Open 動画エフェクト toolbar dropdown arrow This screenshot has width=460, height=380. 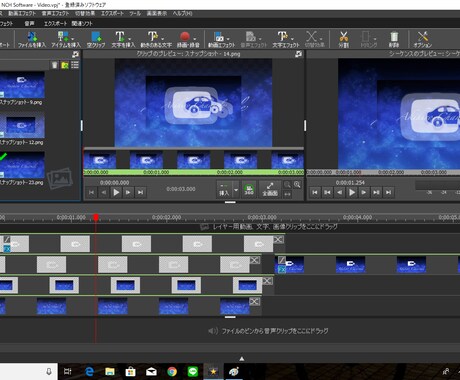pos(228,39)
